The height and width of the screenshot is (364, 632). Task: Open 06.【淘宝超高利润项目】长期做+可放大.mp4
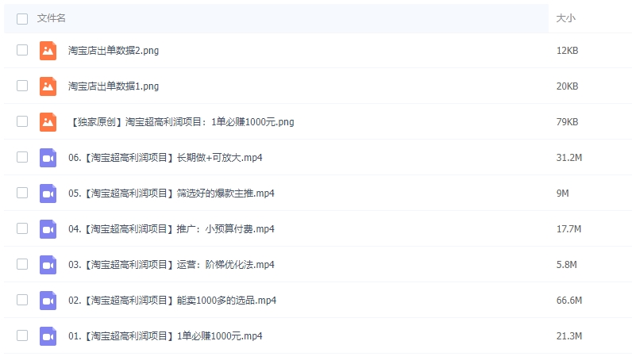[165, 158]
